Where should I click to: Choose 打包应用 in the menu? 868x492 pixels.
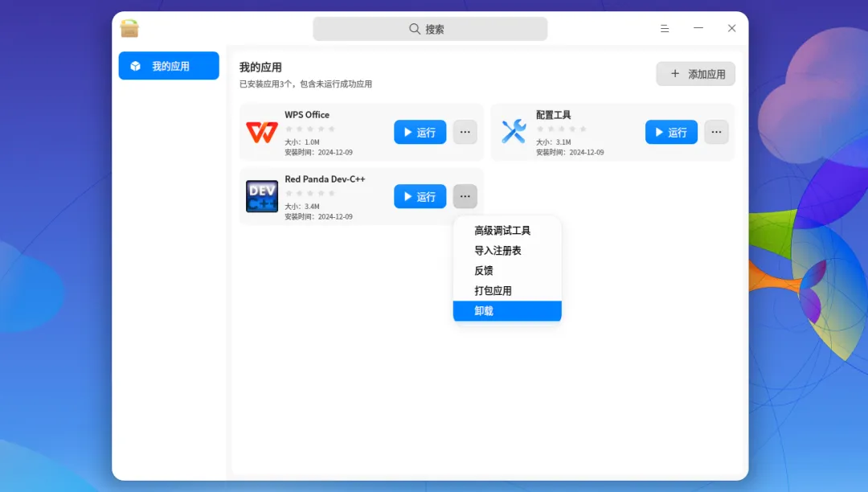(x=507, y=290)
